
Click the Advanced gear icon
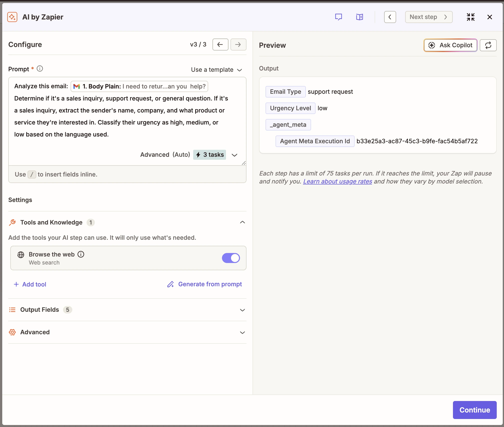click(x=12, y=332)
